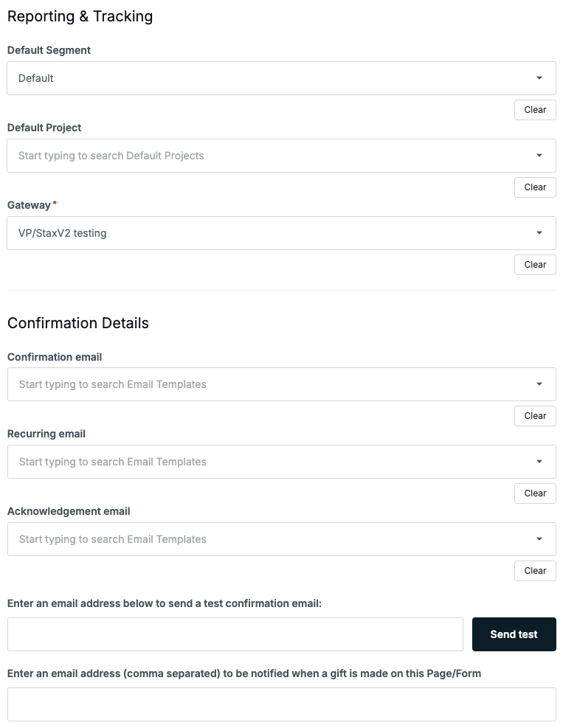This screenshot has width=563, height=728.
Task: Click the Send test button
Action: point(514,634)
